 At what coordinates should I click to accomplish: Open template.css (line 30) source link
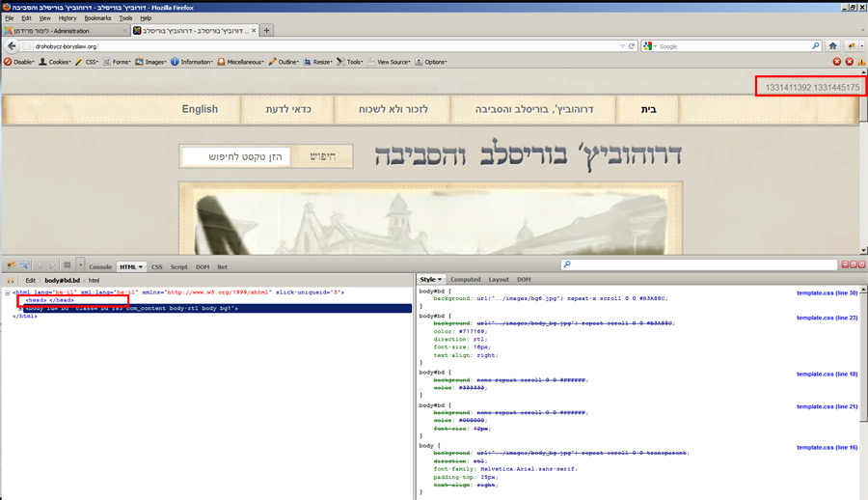pyautogui.click(x=827, y=292)
